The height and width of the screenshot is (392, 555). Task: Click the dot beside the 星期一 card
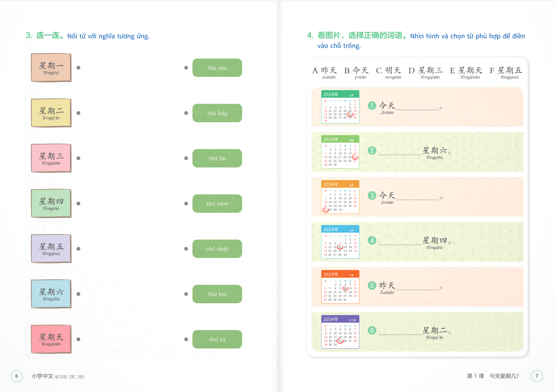coord(78,68)
